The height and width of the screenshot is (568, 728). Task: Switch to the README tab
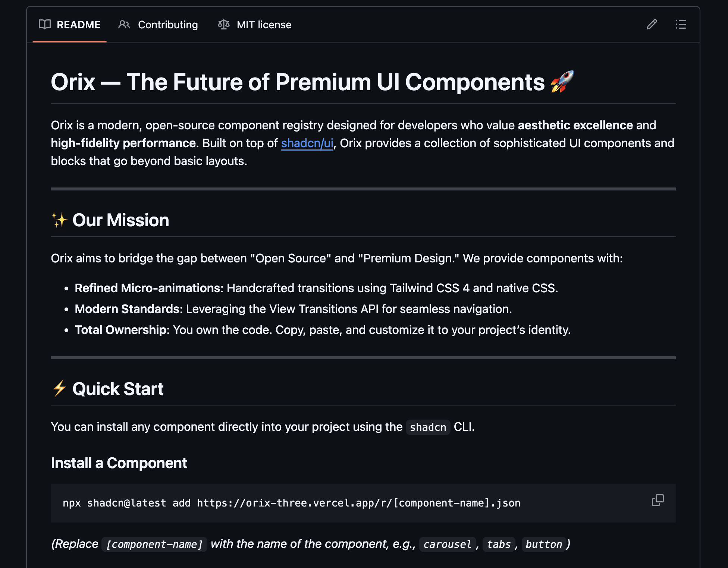tap(78, 25)
